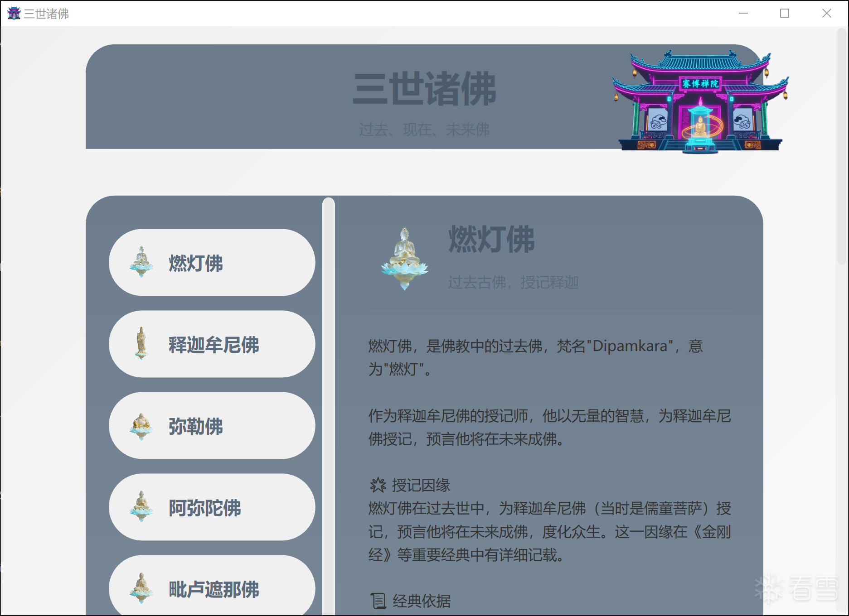Click the 阿弥陀佛 statue icon in list
This screenshot has height=616, width=849.
click(141, 507)
